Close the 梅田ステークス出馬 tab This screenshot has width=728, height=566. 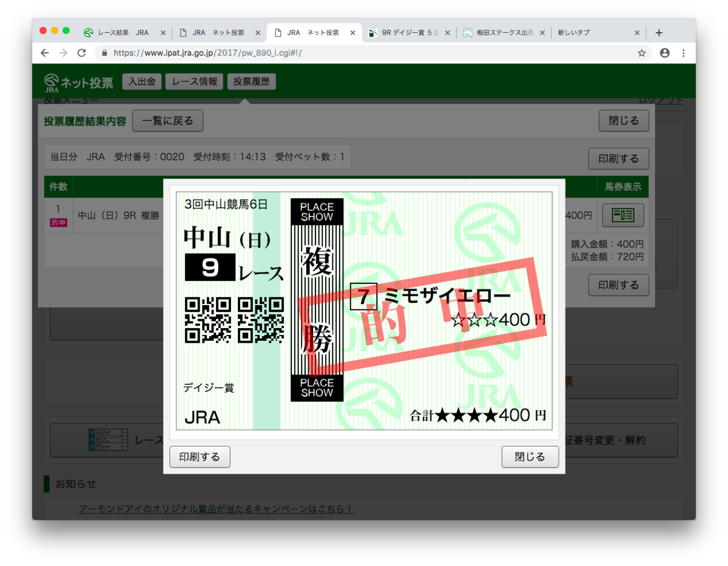point(542,33)
